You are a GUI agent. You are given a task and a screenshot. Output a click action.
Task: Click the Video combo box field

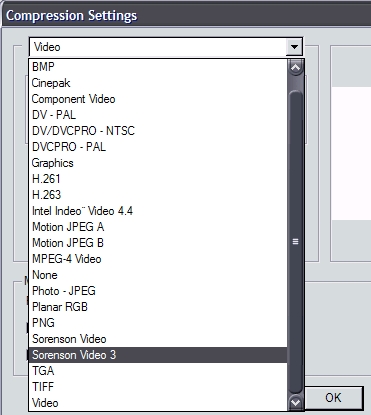coord(166,47)
